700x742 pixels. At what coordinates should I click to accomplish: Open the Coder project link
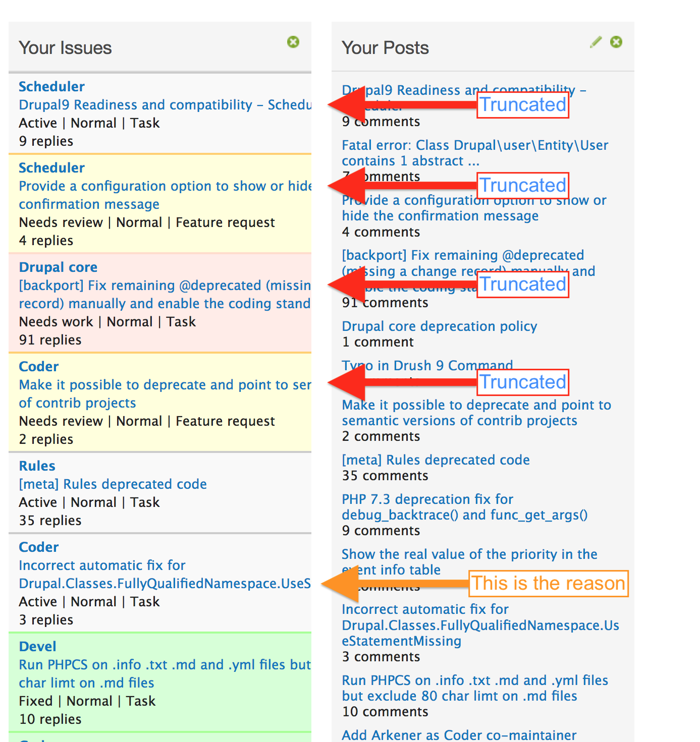coord(38,366)
